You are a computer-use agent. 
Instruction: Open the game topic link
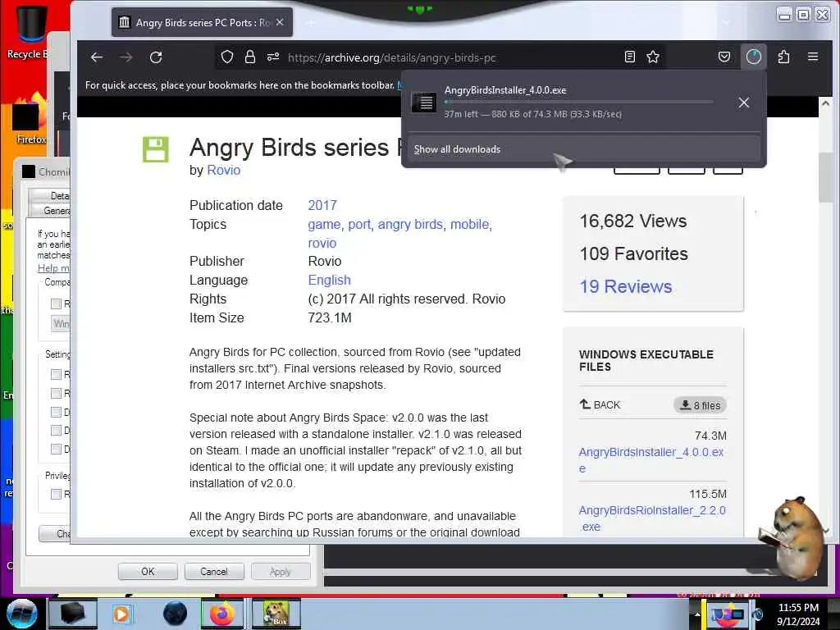tap(324, 225)
